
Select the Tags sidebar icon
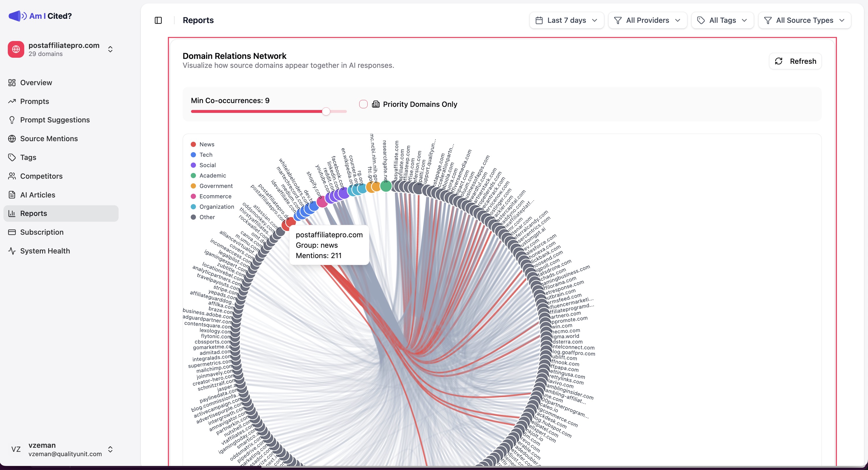point(12,157)
